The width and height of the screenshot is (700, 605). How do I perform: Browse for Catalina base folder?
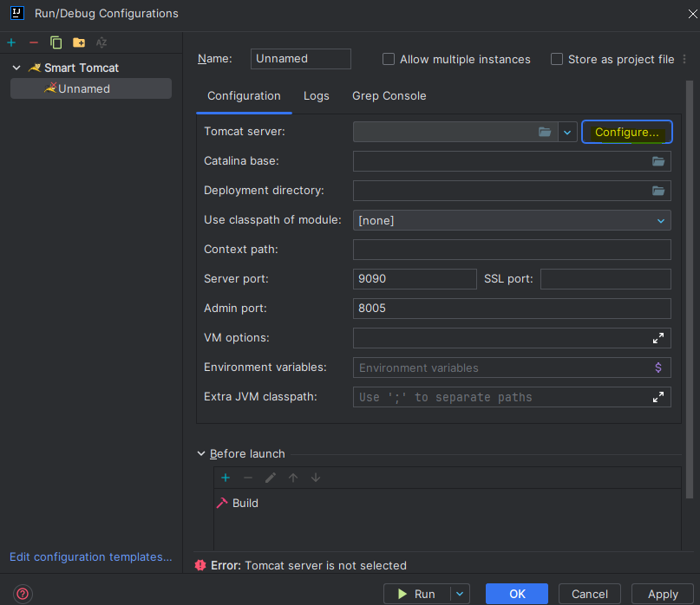[658, 161]
